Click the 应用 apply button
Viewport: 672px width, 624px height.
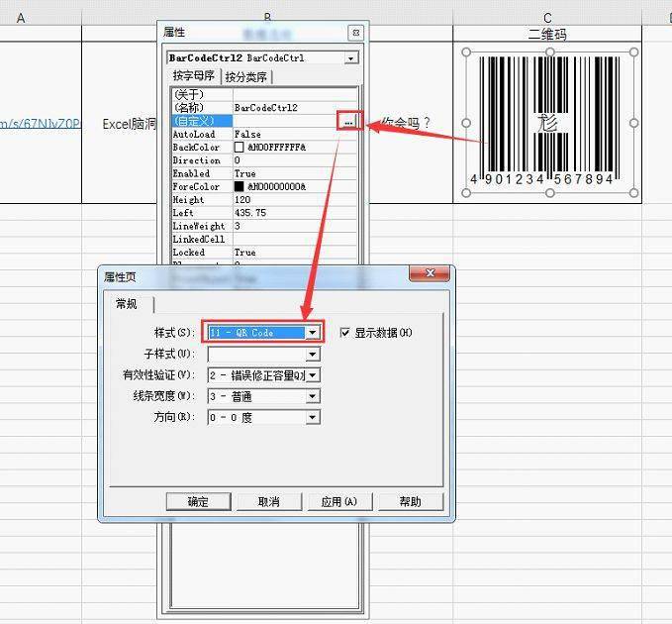pyautogui.click(x=339, y=501)
